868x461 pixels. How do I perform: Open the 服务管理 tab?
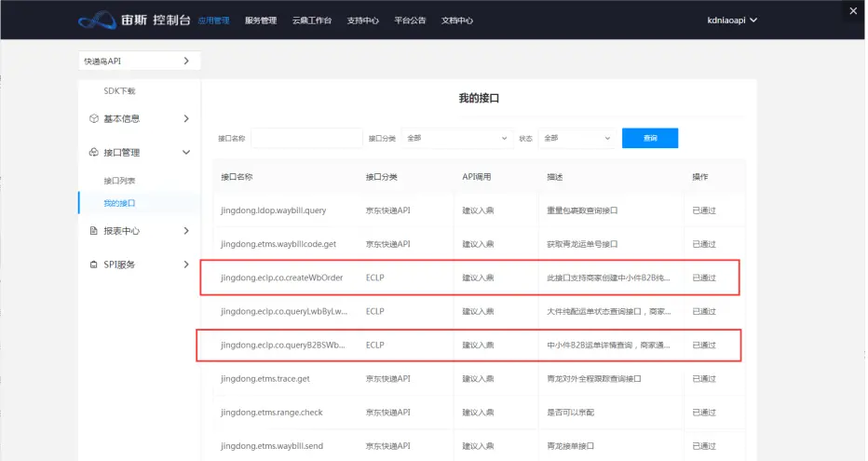261,20
